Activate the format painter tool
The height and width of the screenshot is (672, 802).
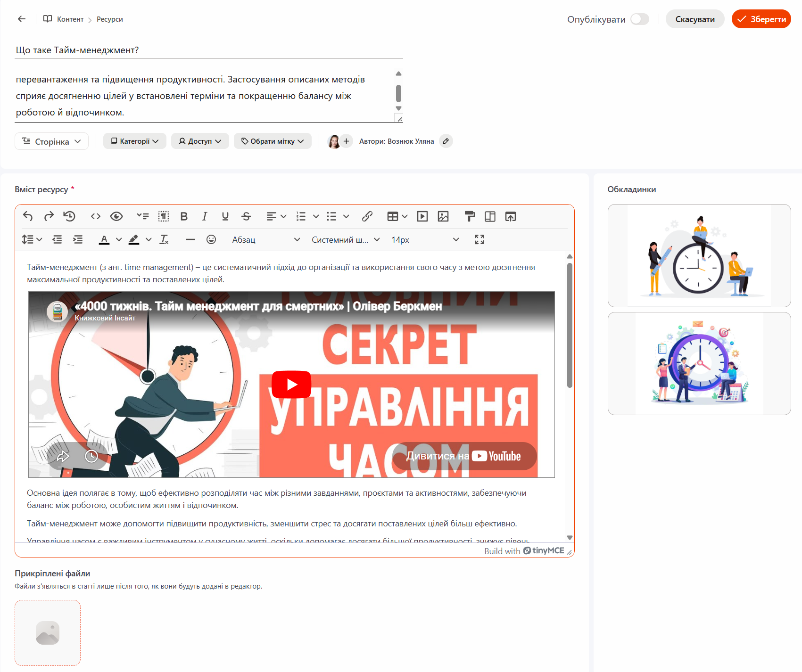coord(470,216)
